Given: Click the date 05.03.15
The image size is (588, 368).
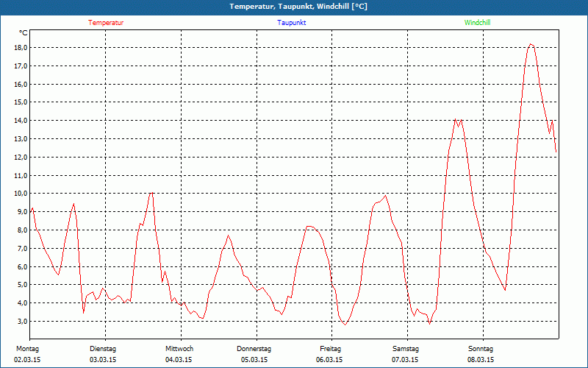Looking at the screenshot, I should pyautogui.click(x=254, y=360).
